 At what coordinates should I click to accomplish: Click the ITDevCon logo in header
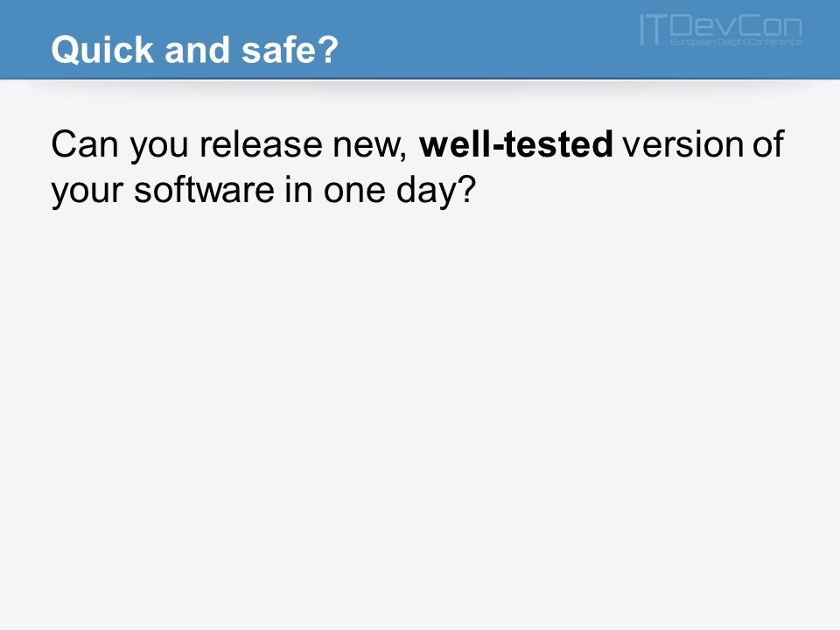tap(721, 30)
